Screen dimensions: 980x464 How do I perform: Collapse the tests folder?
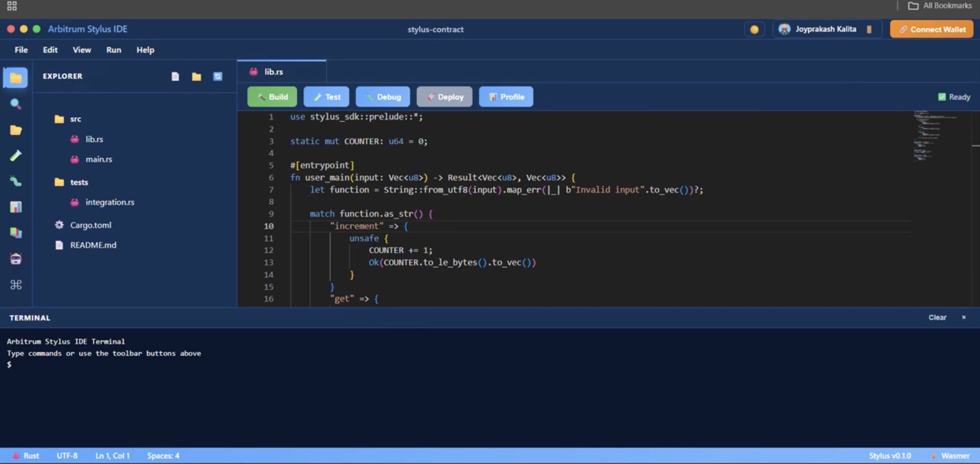72,182
